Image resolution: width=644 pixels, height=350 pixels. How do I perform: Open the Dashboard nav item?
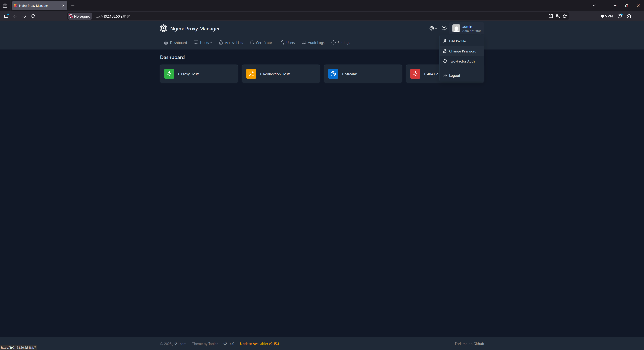pos(175,43)
